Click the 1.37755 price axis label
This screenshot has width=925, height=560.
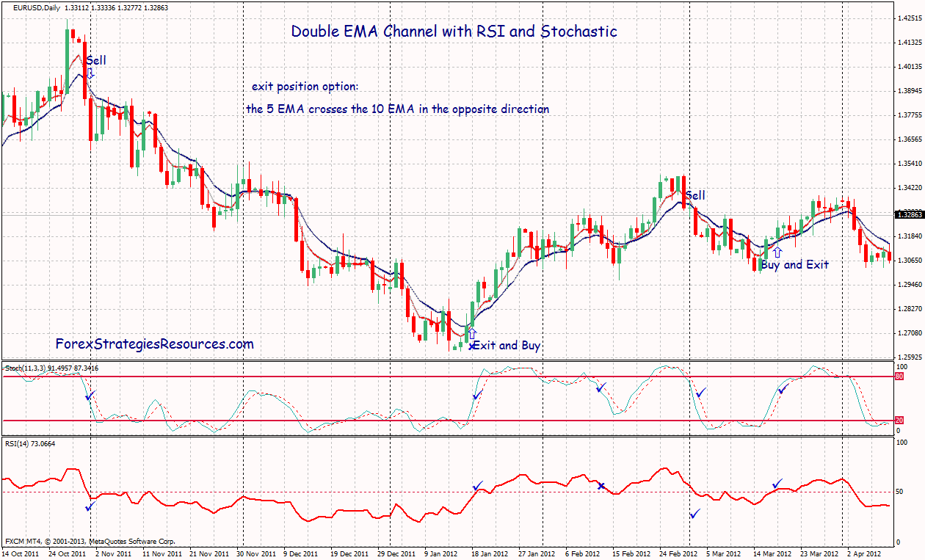[x=910, y=115]
